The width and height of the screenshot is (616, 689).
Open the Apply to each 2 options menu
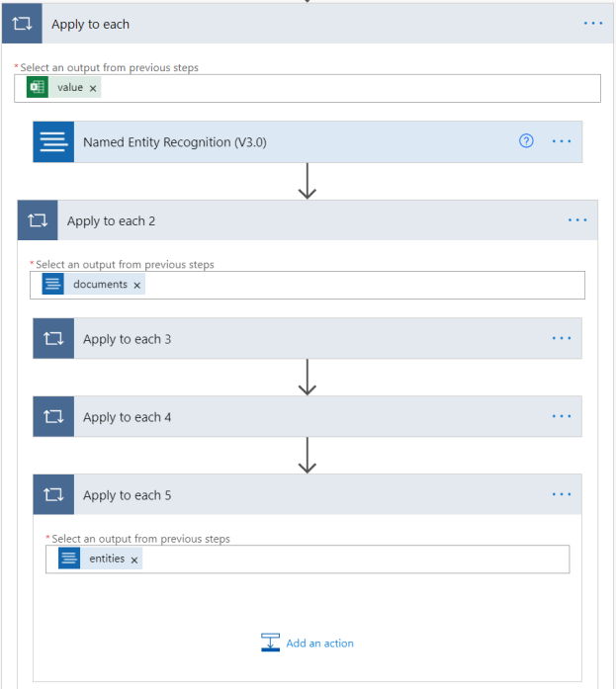pyautogui.click(x=577, y=220)
